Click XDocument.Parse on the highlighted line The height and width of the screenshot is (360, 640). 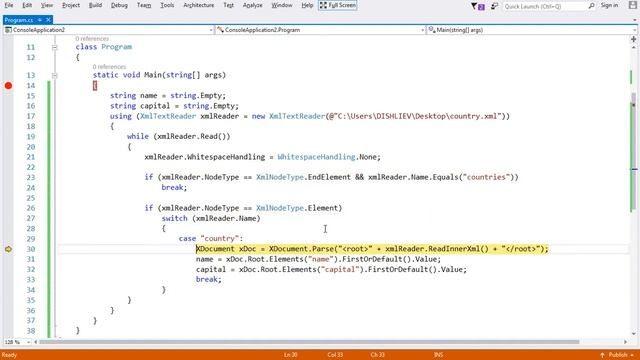(x=301, y=249)
